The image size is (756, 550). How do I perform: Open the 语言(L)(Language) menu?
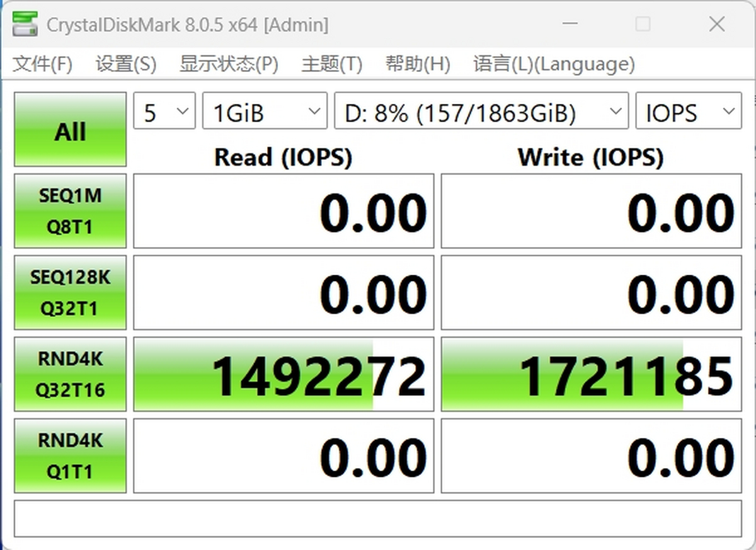click(x=554, y=64)
